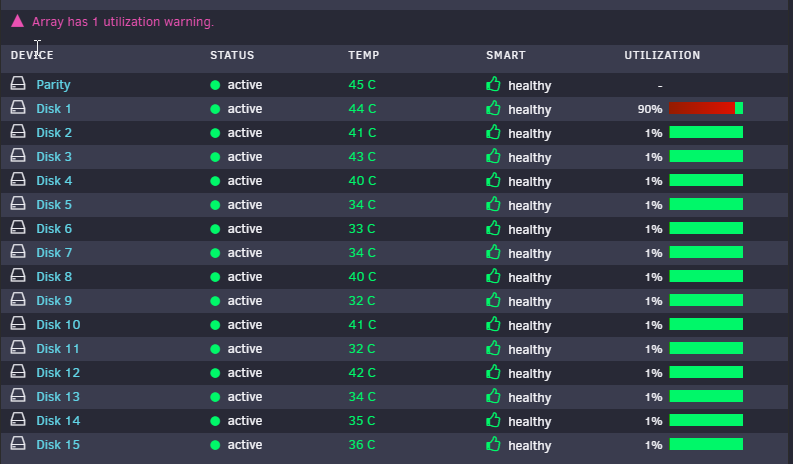Click the Disk 15 drive icon
Screen dimensions: 793x464
coord(18,444)
